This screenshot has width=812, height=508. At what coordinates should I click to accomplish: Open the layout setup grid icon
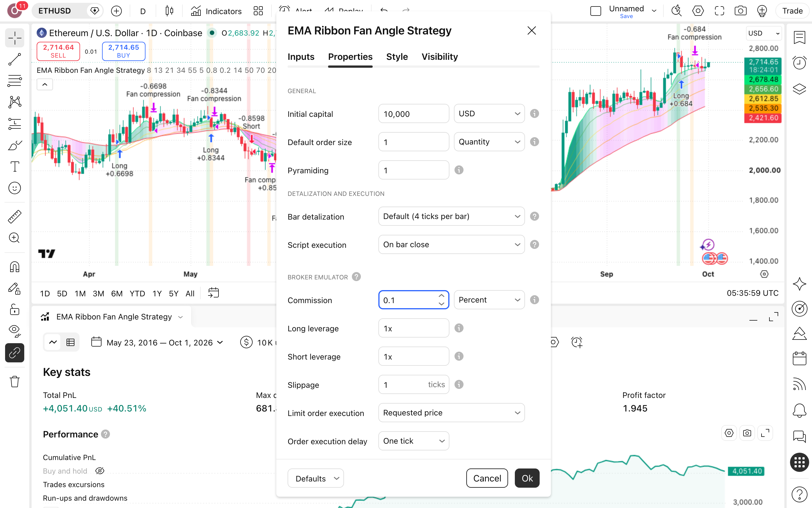pyautogui.click(x=258, y=11)
